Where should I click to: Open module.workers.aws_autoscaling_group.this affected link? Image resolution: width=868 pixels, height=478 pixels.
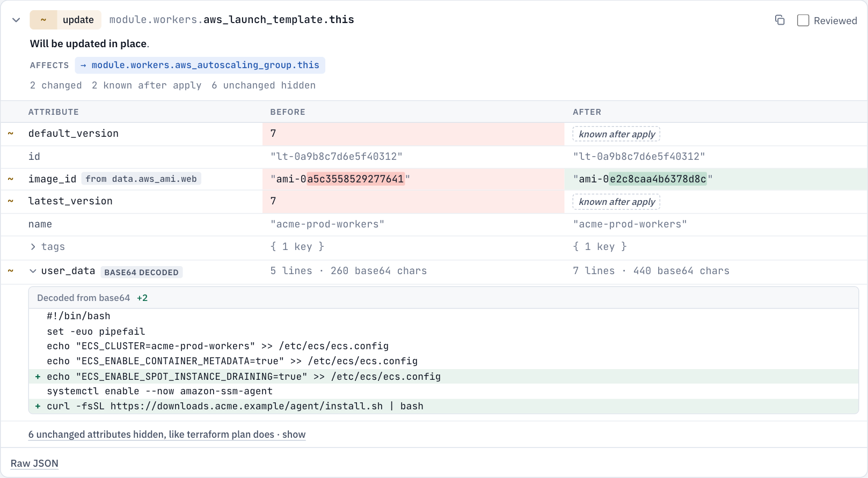pos(200,65)
